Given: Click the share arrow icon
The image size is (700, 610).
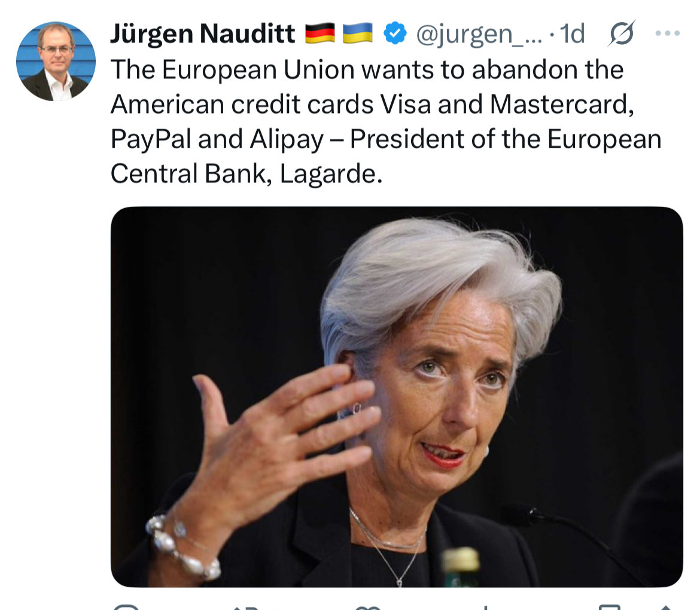Looking at the screenshot, I should [666, 608].
